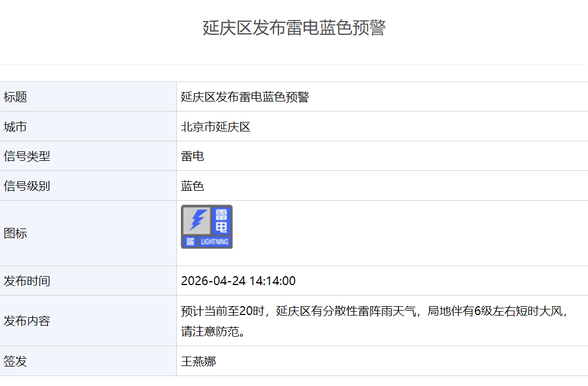Select the 签发 row label
This screenshot has width=588, height=386.
point(16,362)
